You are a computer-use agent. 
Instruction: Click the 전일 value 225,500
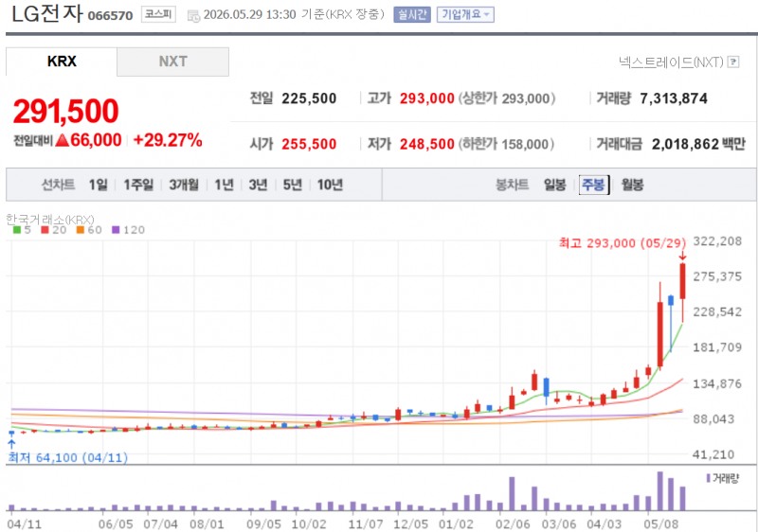pos(309,98)
